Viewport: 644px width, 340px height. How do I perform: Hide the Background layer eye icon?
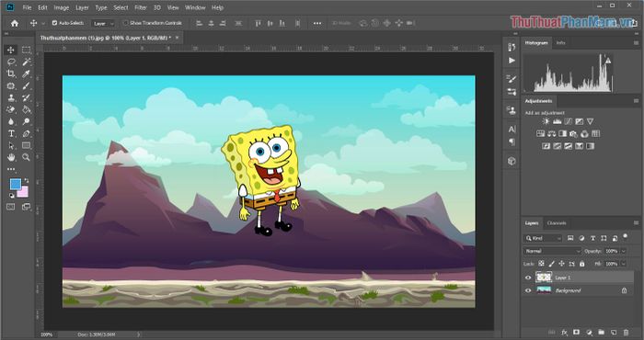[528, 290]
